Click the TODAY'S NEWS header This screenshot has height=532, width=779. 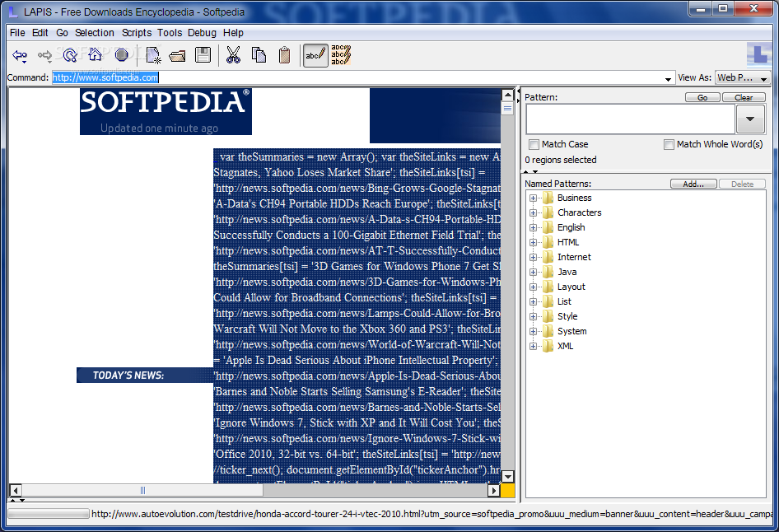(145, 375)
